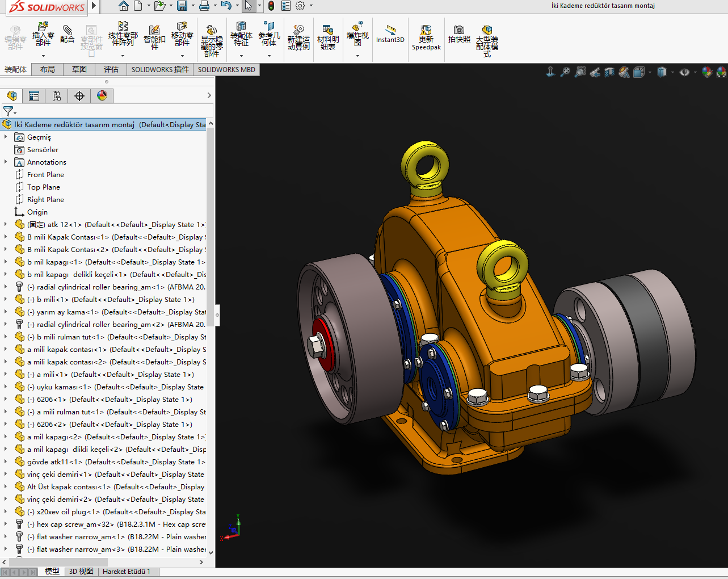728x579 pixels.
Task: Expand the Annotations folder in the tree
Action: (x=6, y=162)
